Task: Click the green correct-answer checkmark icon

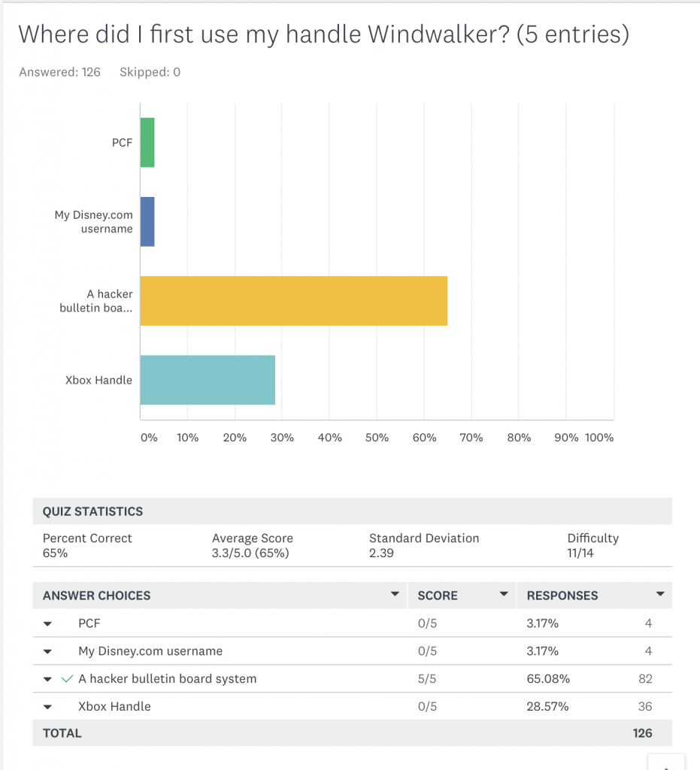Action: point(67,679)
